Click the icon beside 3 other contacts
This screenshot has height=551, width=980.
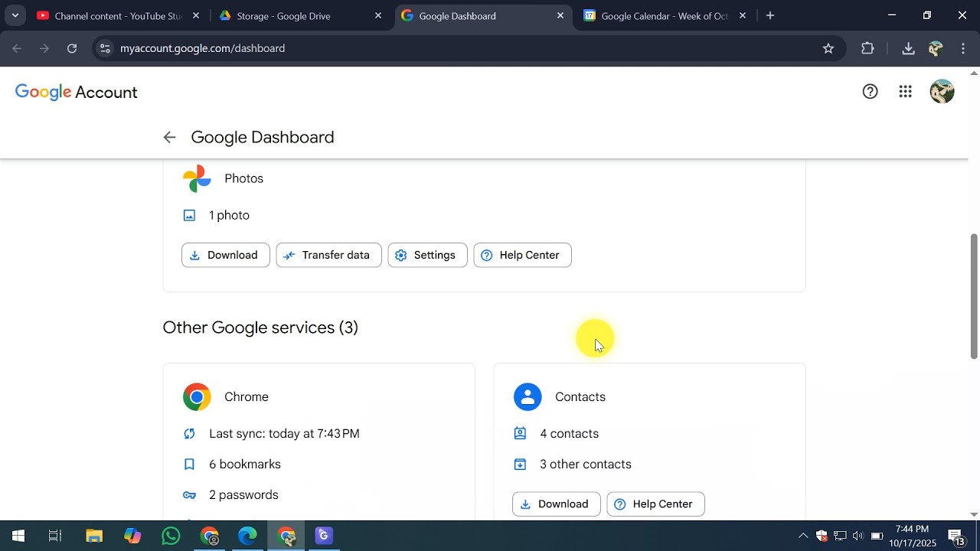520,465
